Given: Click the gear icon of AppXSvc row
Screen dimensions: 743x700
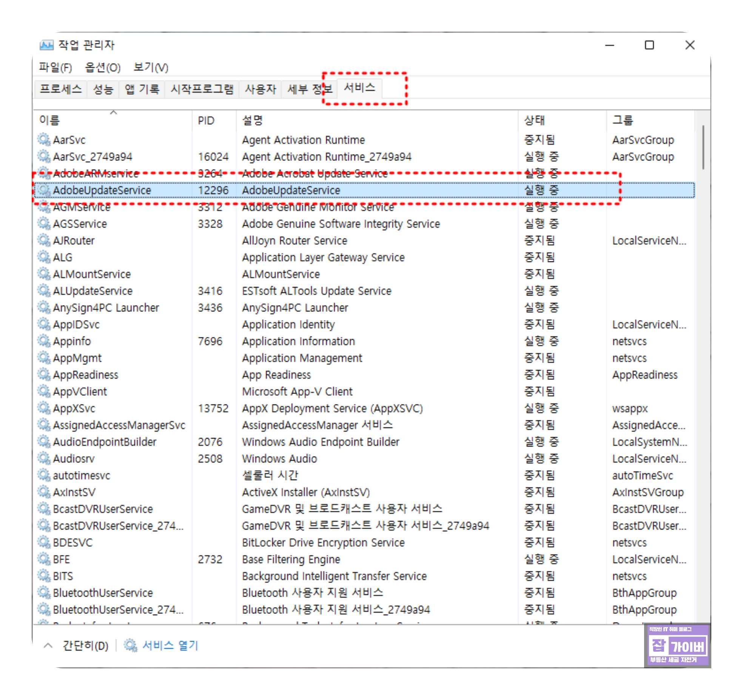Looking at the screenshot, I should click(44, 408).
